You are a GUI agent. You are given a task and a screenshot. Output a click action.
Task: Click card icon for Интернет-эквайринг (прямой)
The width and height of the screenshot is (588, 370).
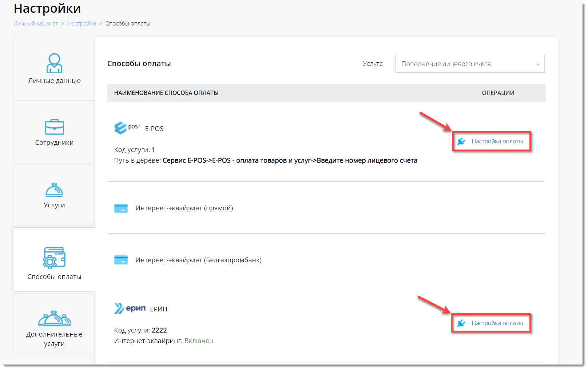[121, 208]
